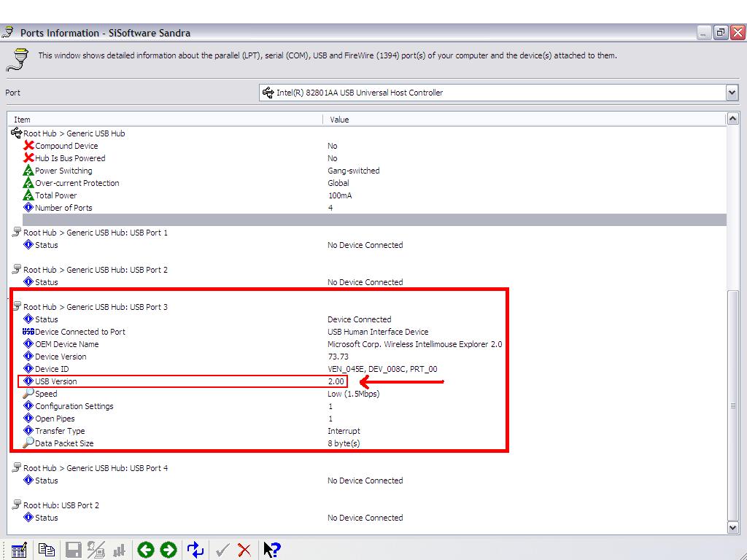Click the grey checkmark OK icon
Viewport: 747px width, 560px height.
click(222, 551)
